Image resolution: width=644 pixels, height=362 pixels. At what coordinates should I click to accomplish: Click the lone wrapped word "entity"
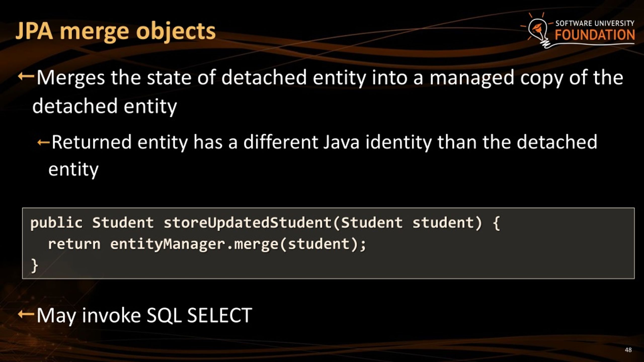tap(73, 169)
